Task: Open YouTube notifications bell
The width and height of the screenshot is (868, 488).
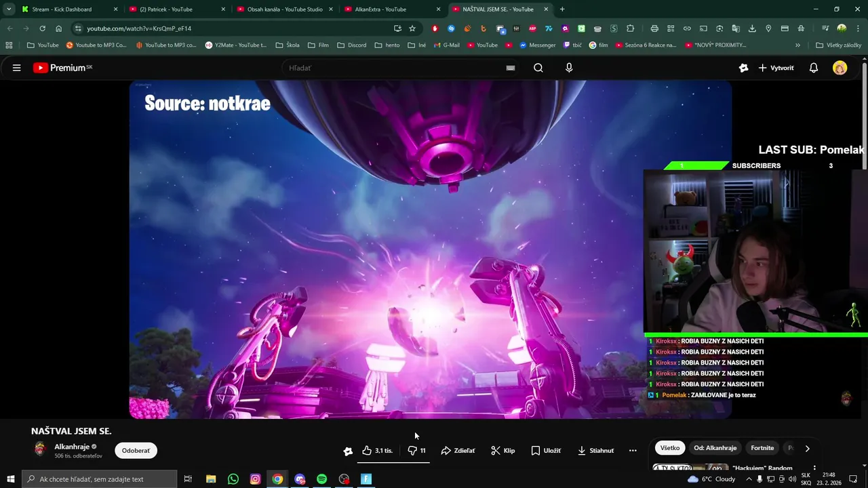Action: pyautogui.click(x=814, y=68)
